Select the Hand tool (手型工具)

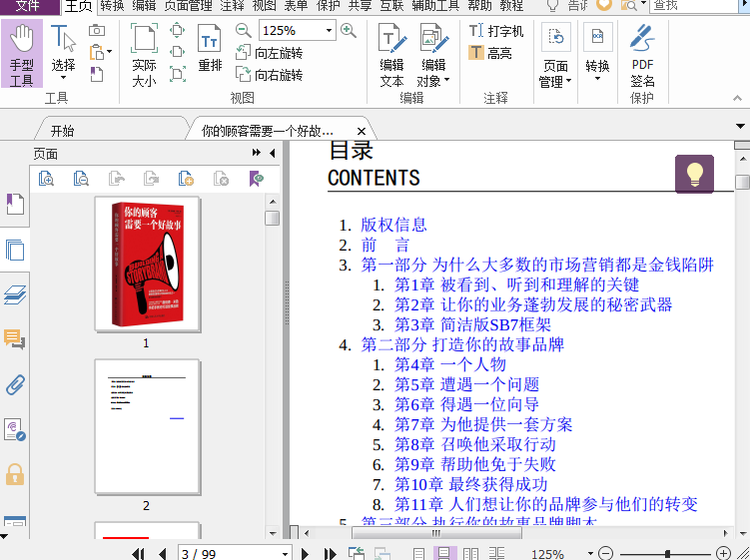coord(22,54)
